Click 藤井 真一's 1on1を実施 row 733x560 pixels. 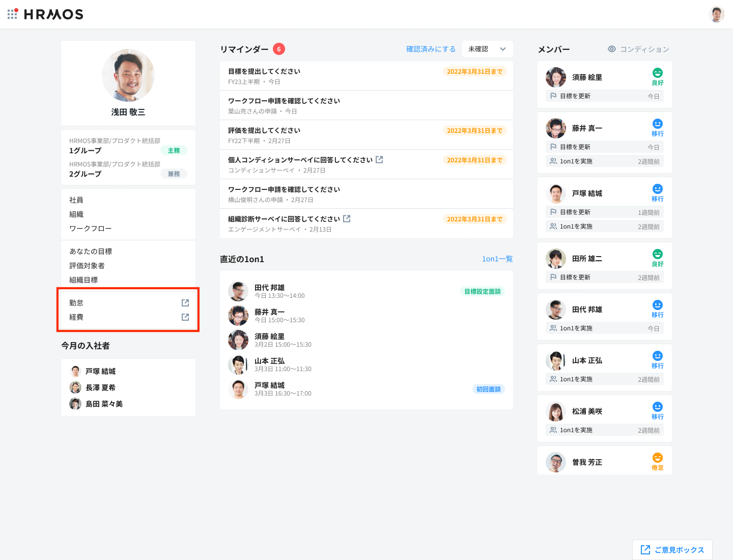pos(604,161)
